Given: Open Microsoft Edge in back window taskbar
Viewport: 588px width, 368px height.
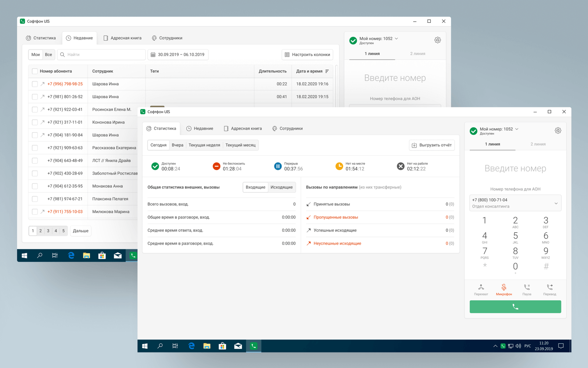Looking at the screenshot, I should point(71,255).
